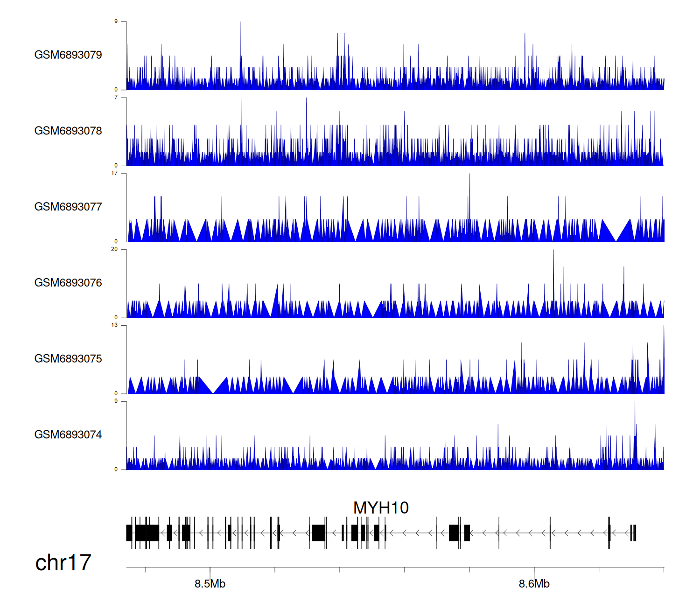This screenshot has height=616, width=700.
Task: Click the y-axis maximum 7 on GSM6893078
Action: 116,98
